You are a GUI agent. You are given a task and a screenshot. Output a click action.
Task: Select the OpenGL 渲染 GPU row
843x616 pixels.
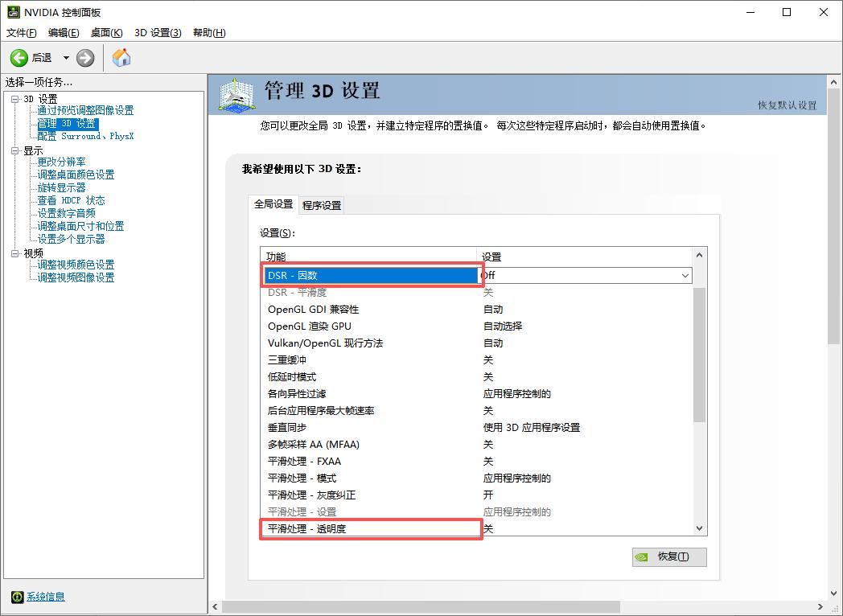pyautogui.click(x=478, y=326)
